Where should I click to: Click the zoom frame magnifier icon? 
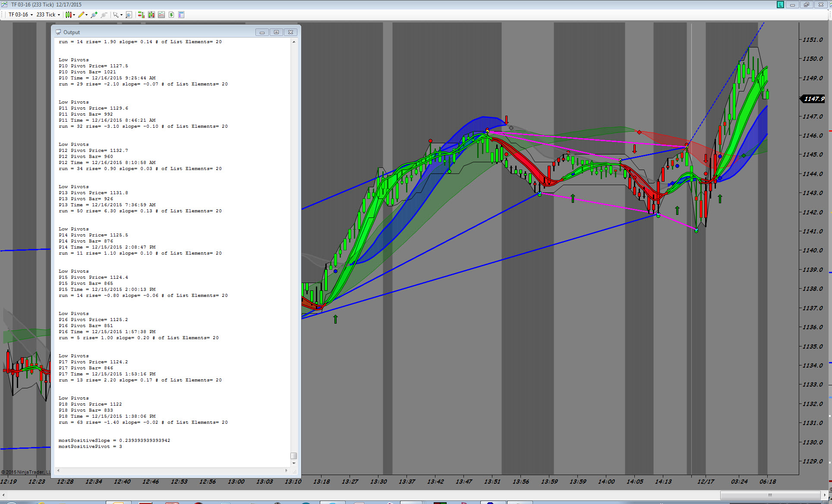(129, 15)
